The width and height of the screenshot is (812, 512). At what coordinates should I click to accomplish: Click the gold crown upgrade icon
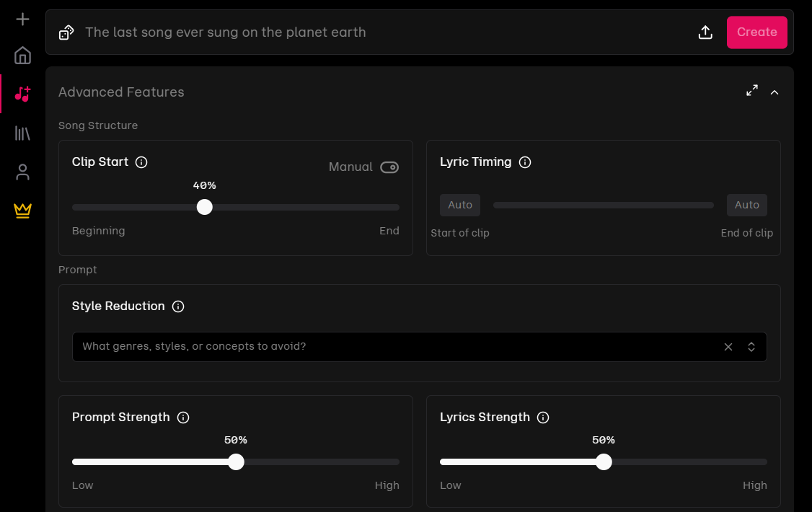pyautogui.click(x=22, y=210)
